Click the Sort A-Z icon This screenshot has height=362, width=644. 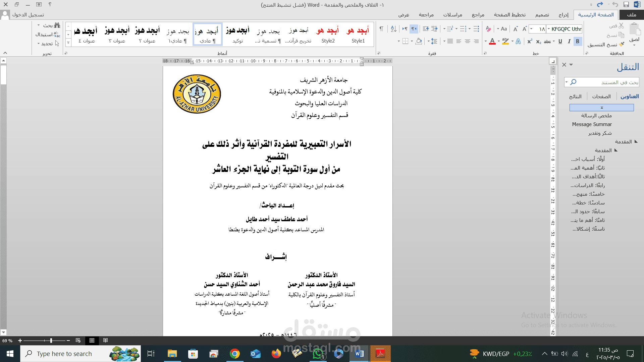pyautogui.click(x=393, y=29)
